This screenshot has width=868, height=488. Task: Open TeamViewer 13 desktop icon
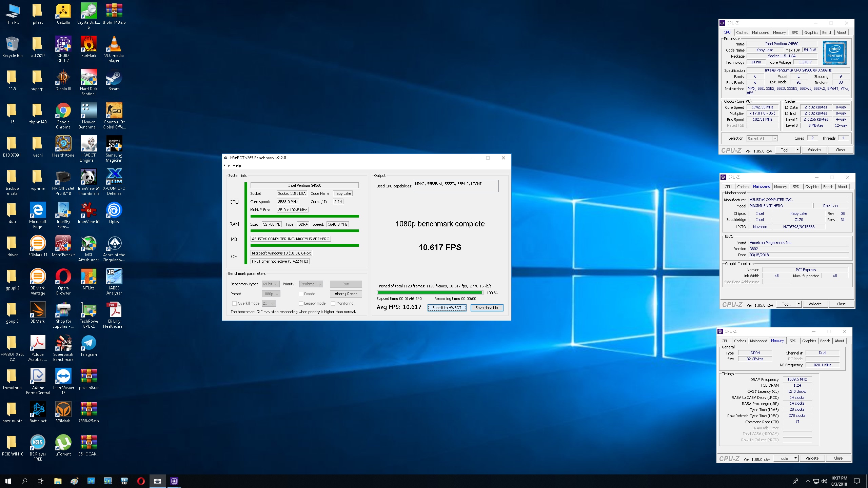(x=63, y=382)
